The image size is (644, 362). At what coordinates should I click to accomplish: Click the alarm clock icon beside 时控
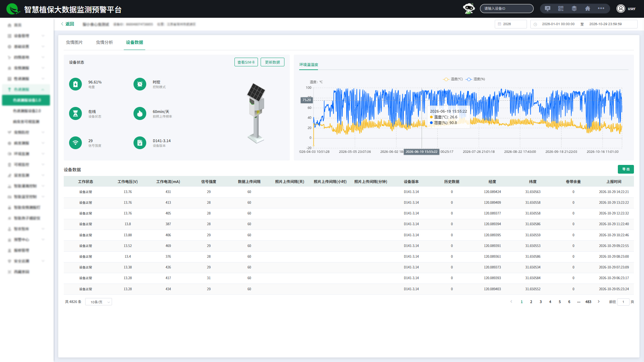pos(140,84)
